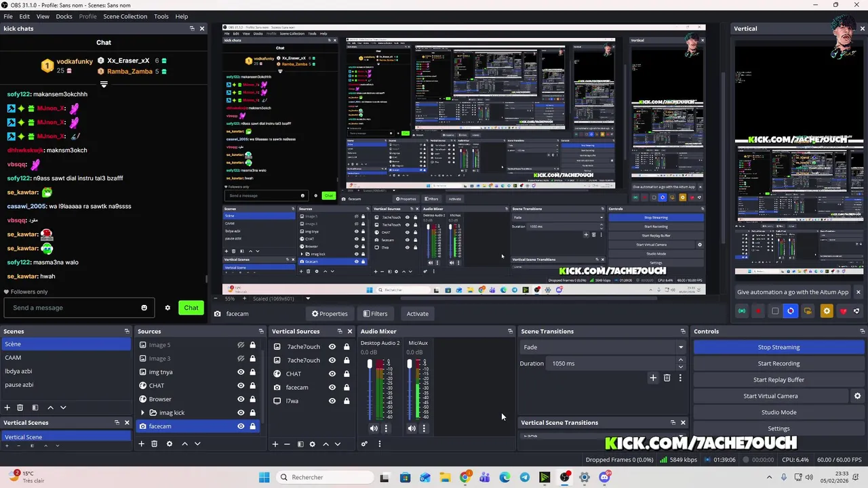Open the Docks menu
Screen dimensions: 868x488
coord(64,16)
